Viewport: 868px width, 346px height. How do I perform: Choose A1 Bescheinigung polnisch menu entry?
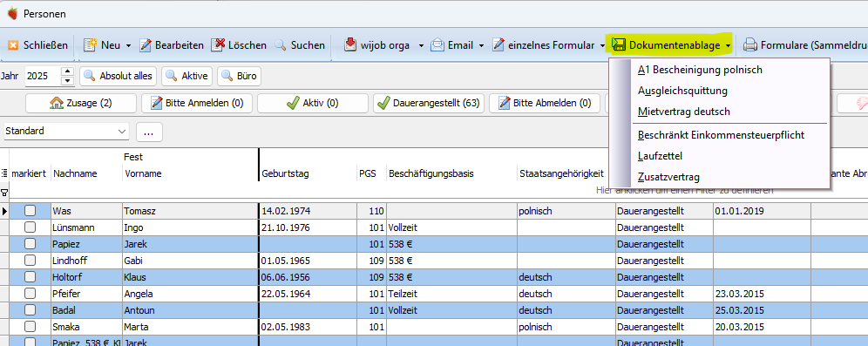(729, 70)
